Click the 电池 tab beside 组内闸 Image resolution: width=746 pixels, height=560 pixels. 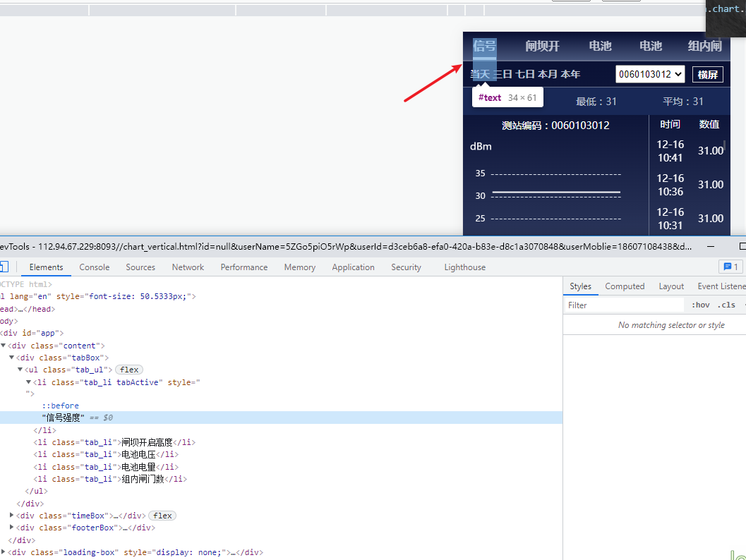pos(651,46)
